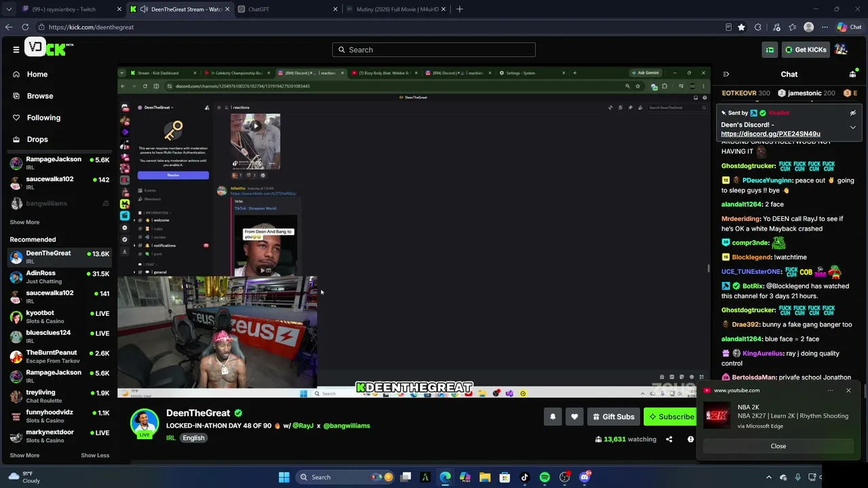Open TheBurntPeanut recommended channel
This screenshot has height=488, width=868.
59,357
